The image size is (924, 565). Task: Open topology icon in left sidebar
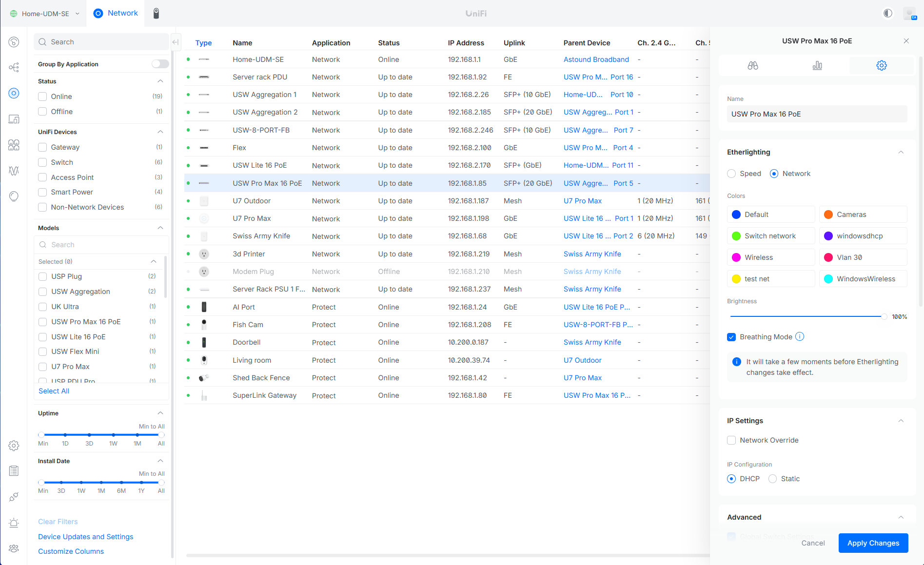point(14,67)
